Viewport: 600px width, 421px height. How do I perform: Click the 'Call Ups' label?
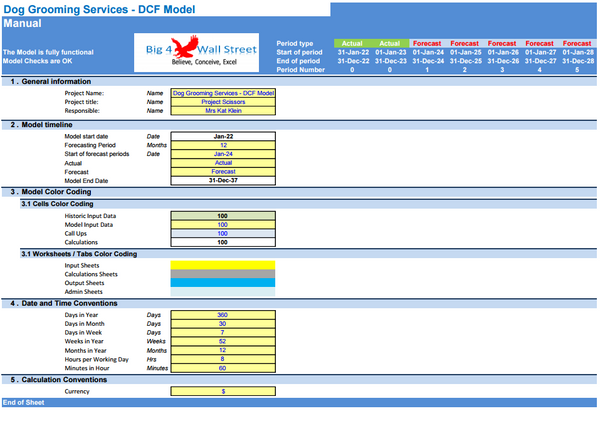coord(75,233)
